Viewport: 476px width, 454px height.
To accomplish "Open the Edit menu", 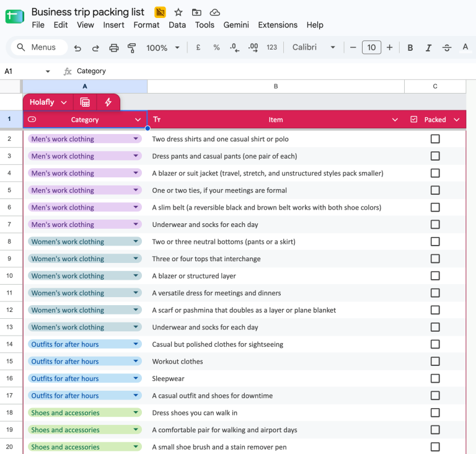I will pos(60,25).
